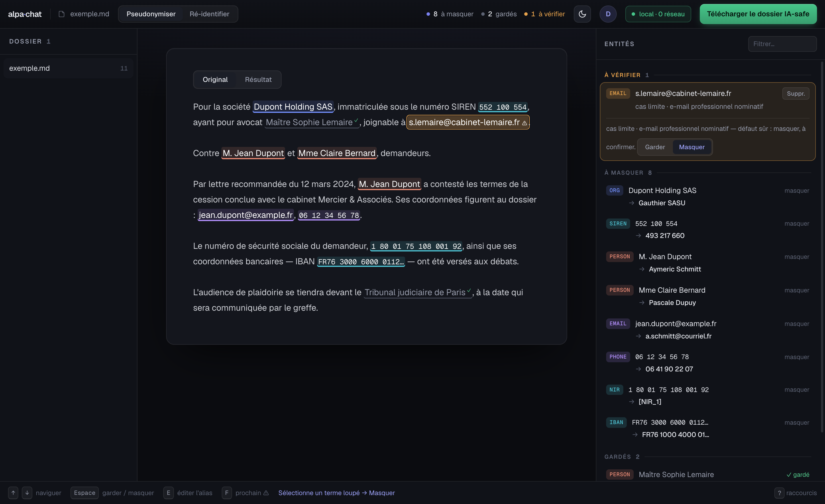Toggle masquer on the SIREN 552 100 554 row
Viewport: 825px width, 504px height.
797,224
